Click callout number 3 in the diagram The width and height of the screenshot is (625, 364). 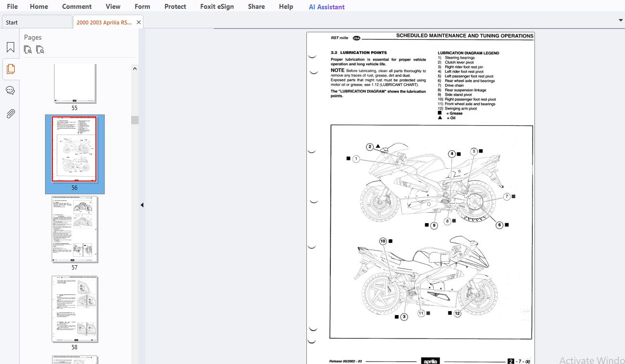(404, 317)
